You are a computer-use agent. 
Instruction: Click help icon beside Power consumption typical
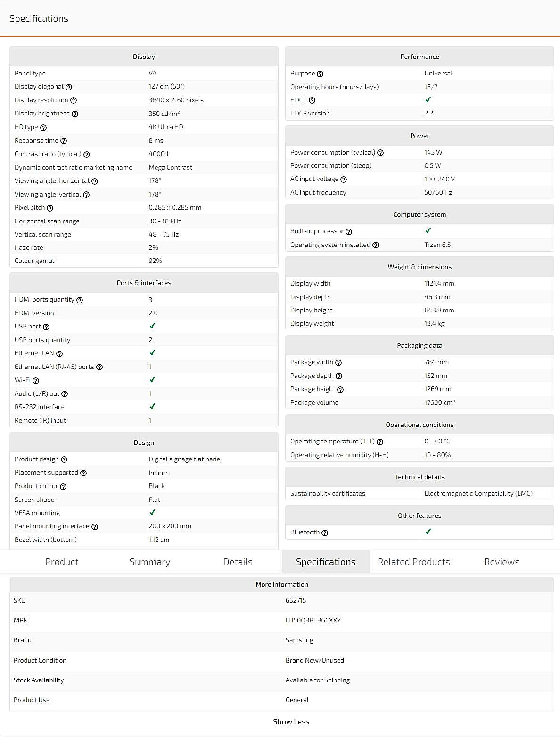pos(380,153)
